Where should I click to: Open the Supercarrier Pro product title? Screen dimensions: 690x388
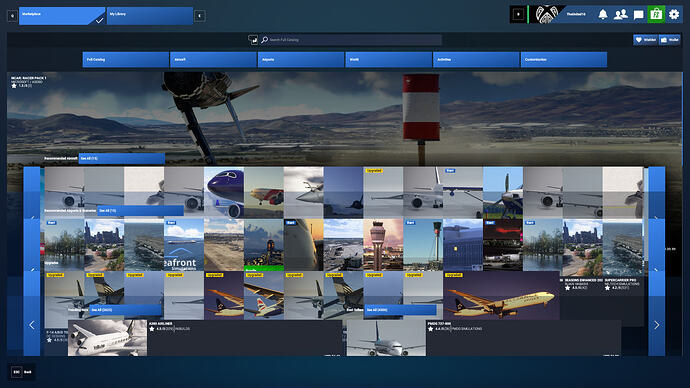click(621, 280)
